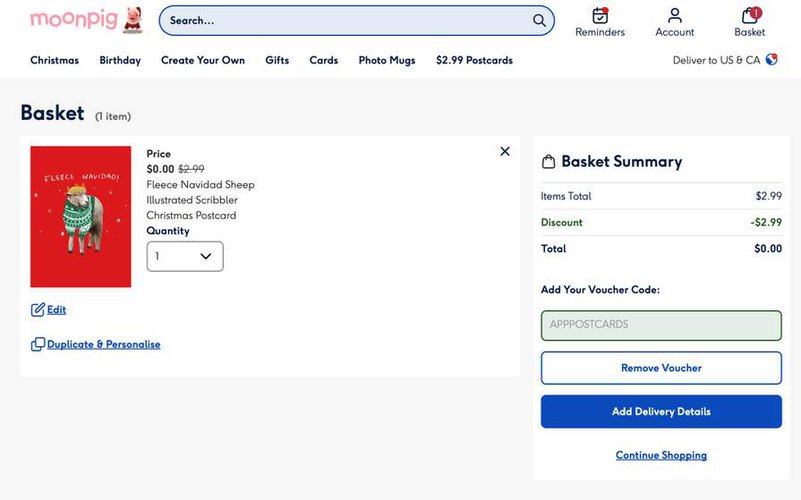Expand the Quantity dropdown
The height and width of the screenshot is (500, 801).
click(x=185, y=256)
